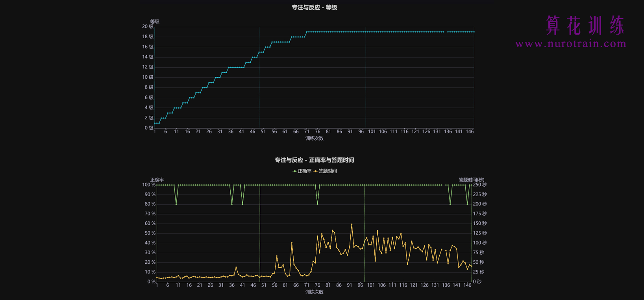Click 训练次数 axis title under lower chart

click(314, 292)
